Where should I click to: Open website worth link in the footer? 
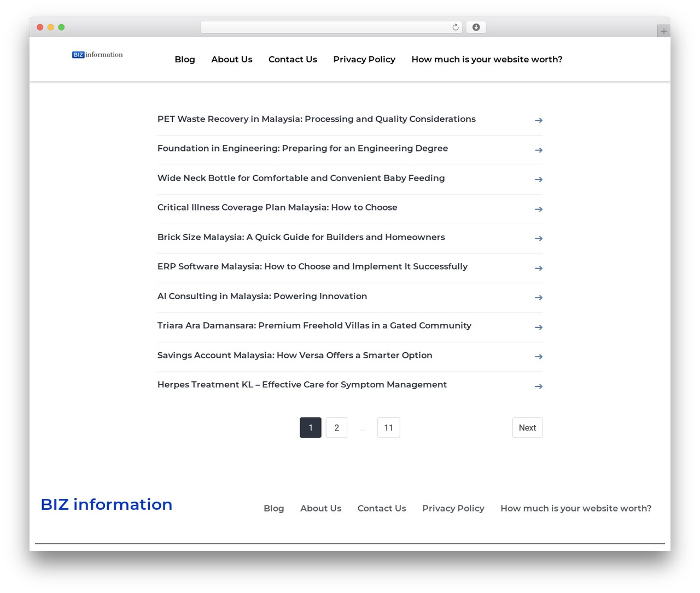click(576, 508)
